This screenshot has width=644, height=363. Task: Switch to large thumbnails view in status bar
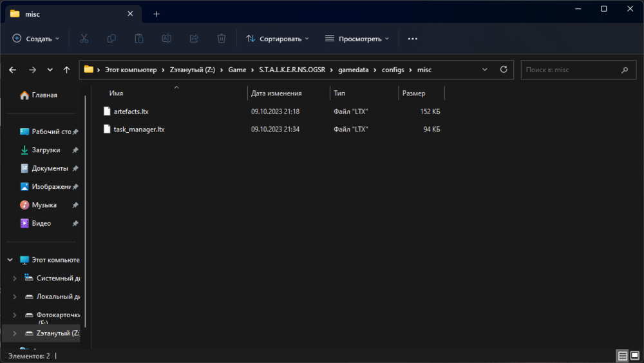(x=634, y=356)
